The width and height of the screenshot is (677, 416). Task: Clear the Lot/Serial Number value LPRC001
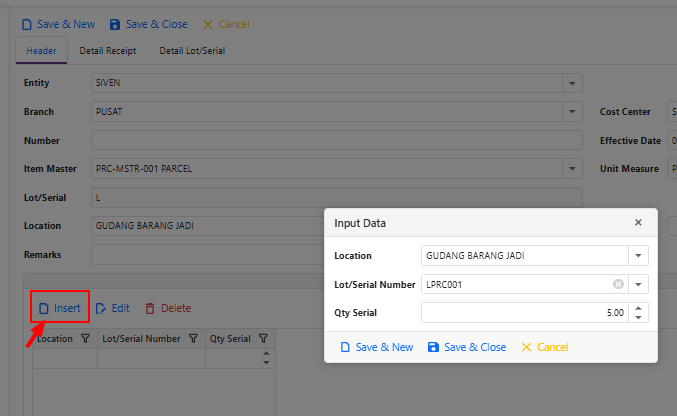click(x=618, y=284)
